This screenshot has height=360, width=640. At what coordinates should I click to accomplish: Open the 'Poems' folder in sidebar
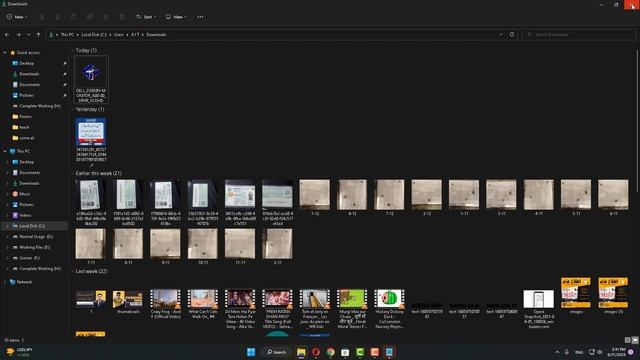pos(25,116)
